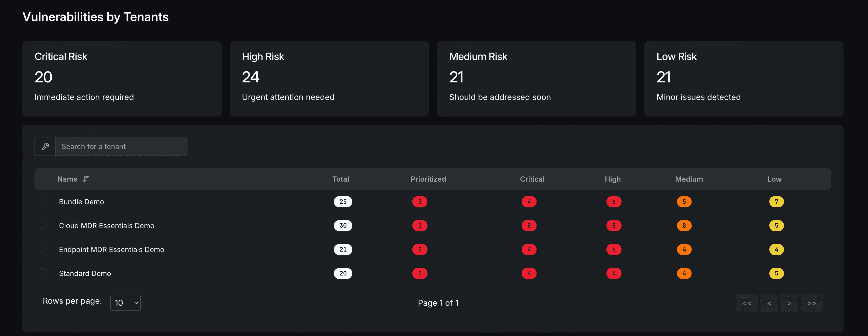
Task: Click the wrench icon beside search field
Action: click(x=45, y=146)
